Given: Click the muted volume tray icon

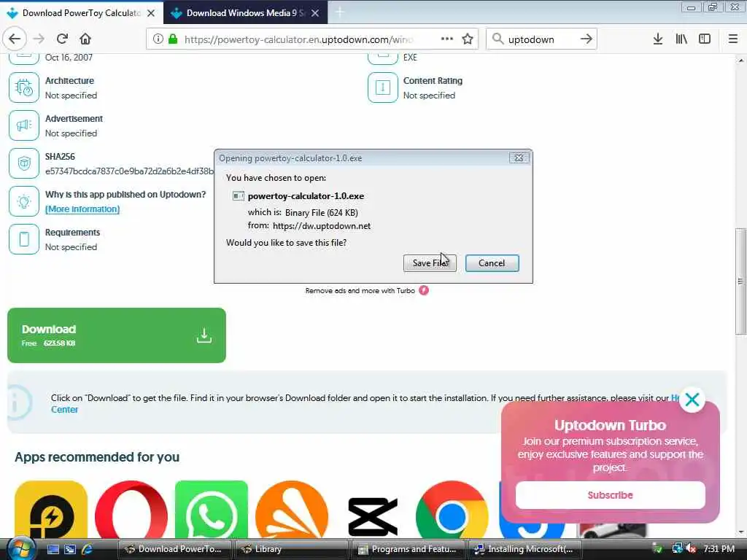Looking at the screenshot, I should [x=691, y=549].
